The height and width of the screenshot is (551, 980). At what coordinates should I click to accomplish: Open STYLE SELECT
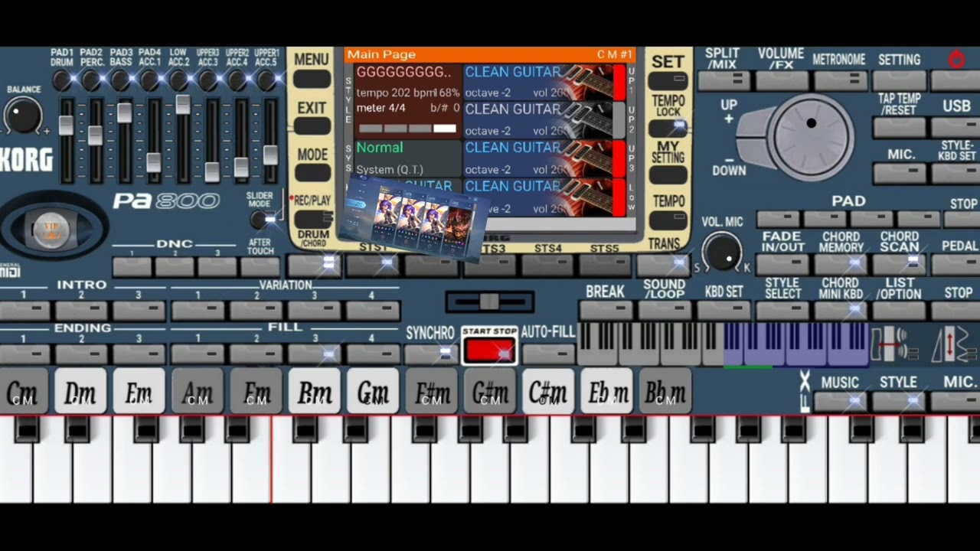(x=782, y=311)
